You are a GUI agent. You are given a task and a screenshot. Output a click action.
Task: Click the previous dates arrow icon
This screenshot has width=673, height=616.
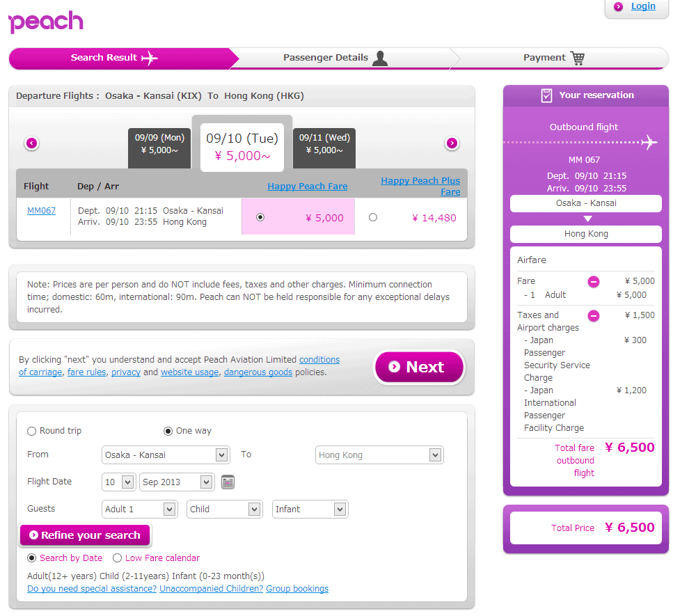(x=31, y=143)
